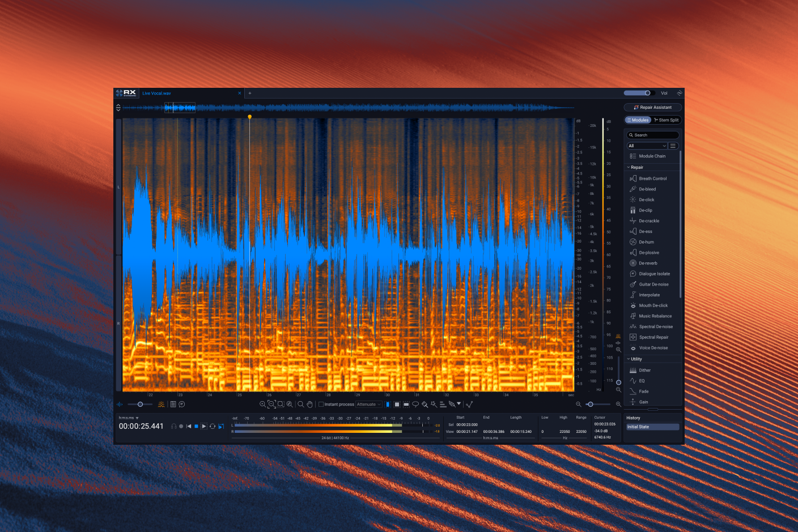Image resolution: width=798 pixels, height=532 pixels.
Task: Collapse the Repair section
Action: [x=635, y=167]
